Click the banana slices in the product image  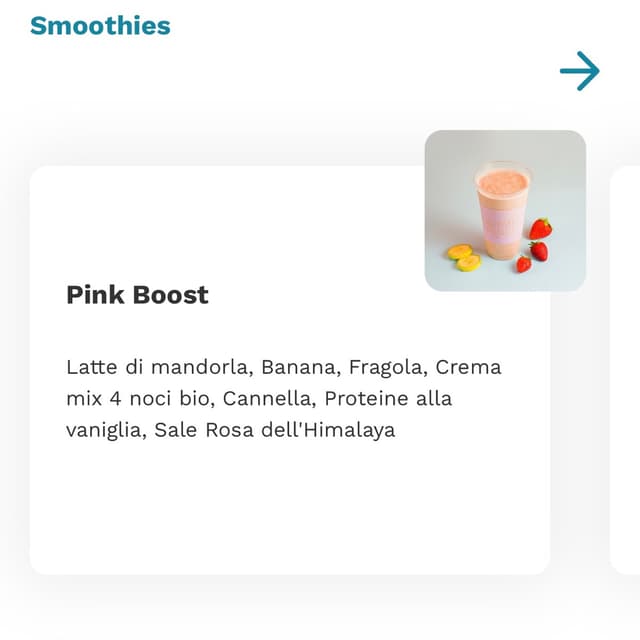pyautogui.click(x=464, y=258)
